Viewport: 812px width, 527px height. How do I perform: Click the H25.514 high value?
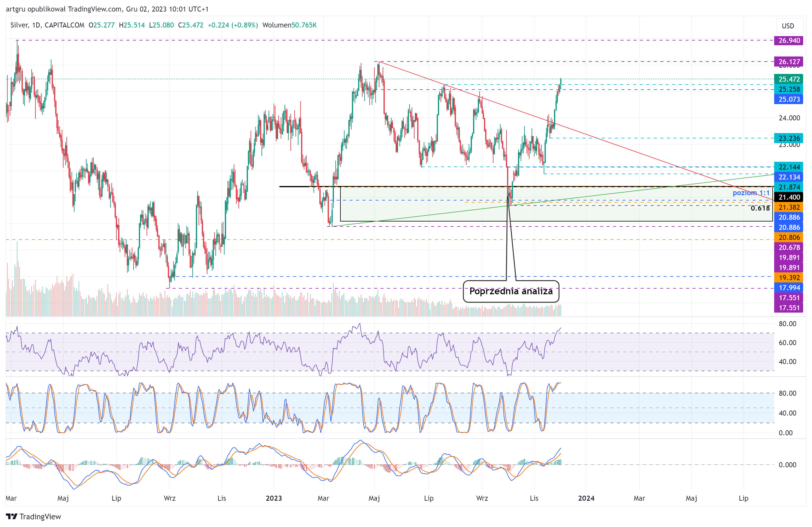coord(132,25)
